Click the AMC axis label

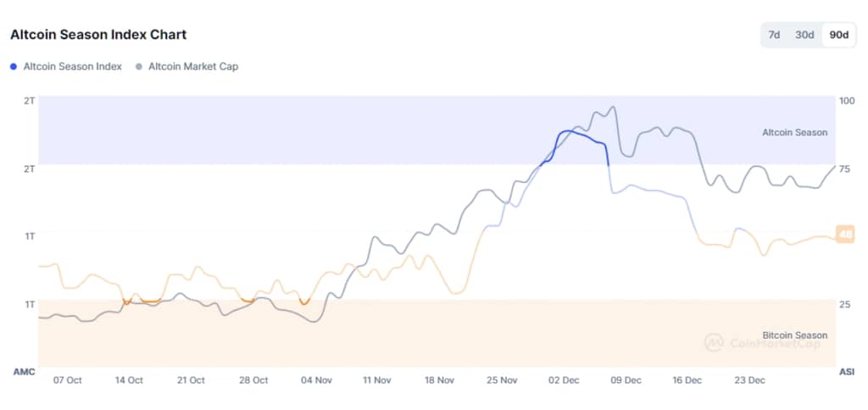pyautogui.click(x=23, y=372)
